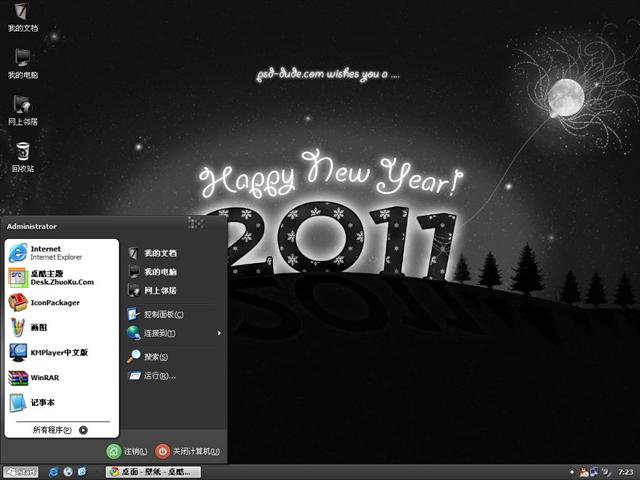Select 网上邻居 desktop icon
The height and width of the screenshot is (480, 640).
tap(22, 111)
